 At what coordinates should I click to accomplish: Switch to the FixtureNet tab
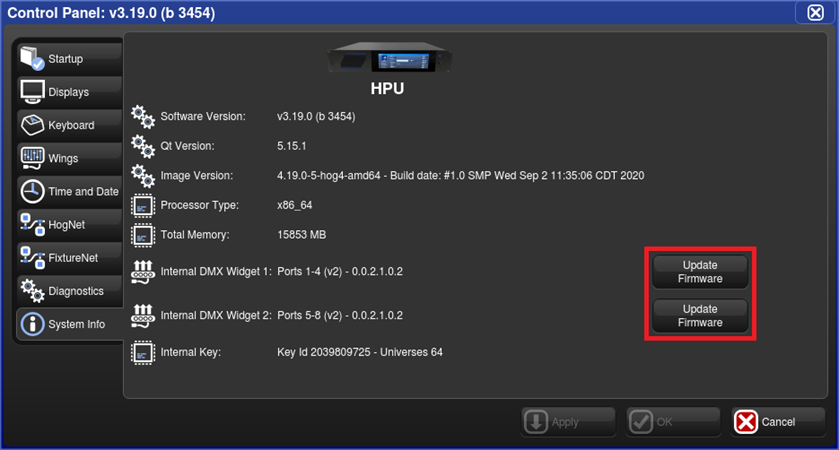[x=70, y=258]
